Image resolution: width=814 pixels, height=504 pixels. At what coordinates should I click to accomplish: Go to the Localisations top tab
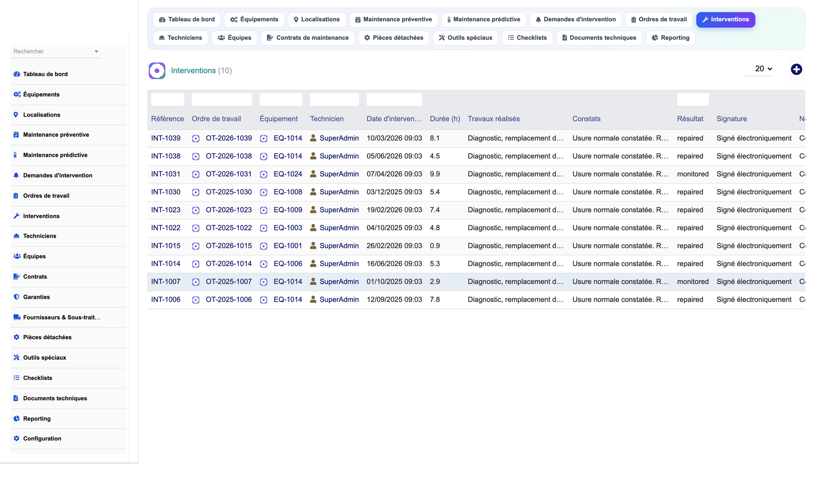[x=317, y=20]
